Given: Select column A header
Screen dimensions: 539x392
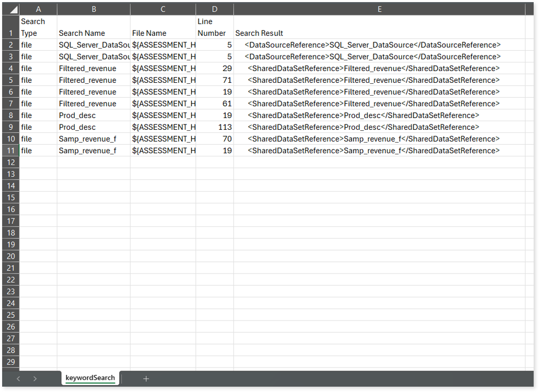Looking at the screenshot, I should click(x=38, y=9).
